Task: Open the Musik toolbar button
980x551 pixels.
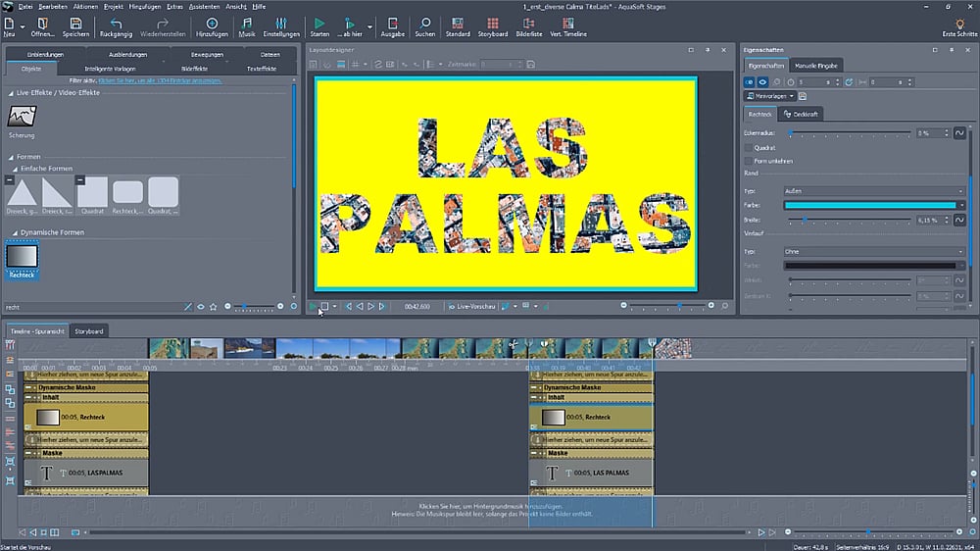Action: click(x=247, y=24)
